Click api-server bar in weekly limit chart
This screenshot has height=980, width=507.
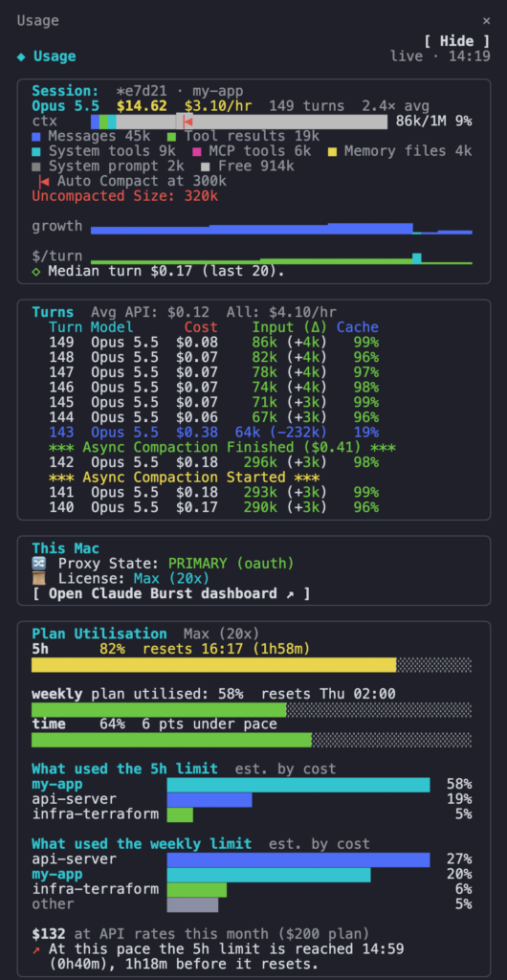tap(298, 859)
